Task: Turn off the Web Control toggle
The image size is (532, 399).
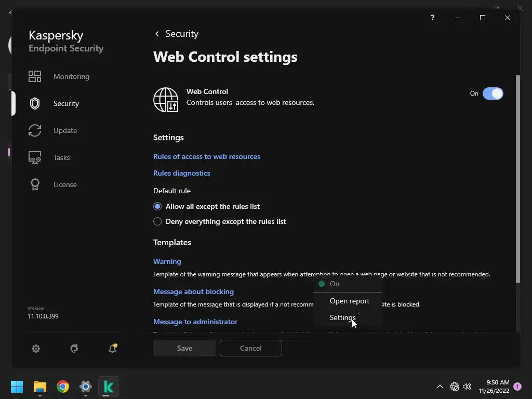Action: 493,94
